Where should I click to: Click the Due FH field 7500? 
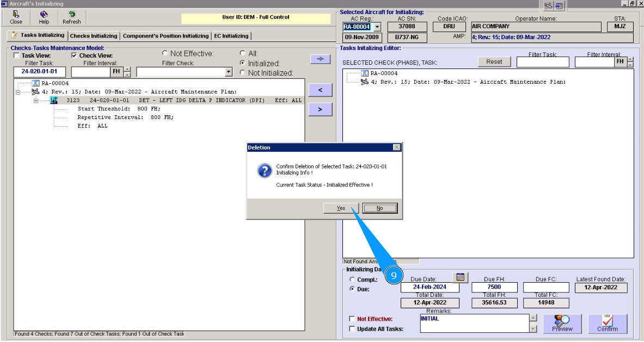pos(494,287)
